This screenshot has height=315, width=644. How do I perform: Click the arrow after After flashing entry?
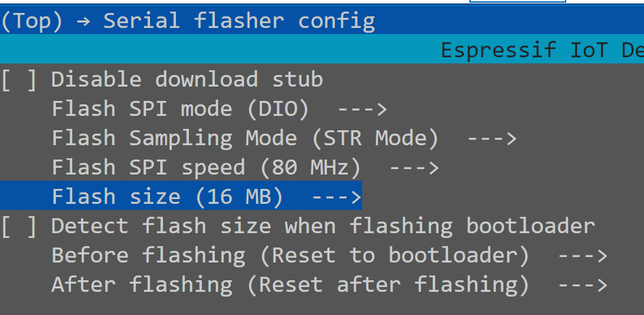pyautogui.click(x=583, y=286)
